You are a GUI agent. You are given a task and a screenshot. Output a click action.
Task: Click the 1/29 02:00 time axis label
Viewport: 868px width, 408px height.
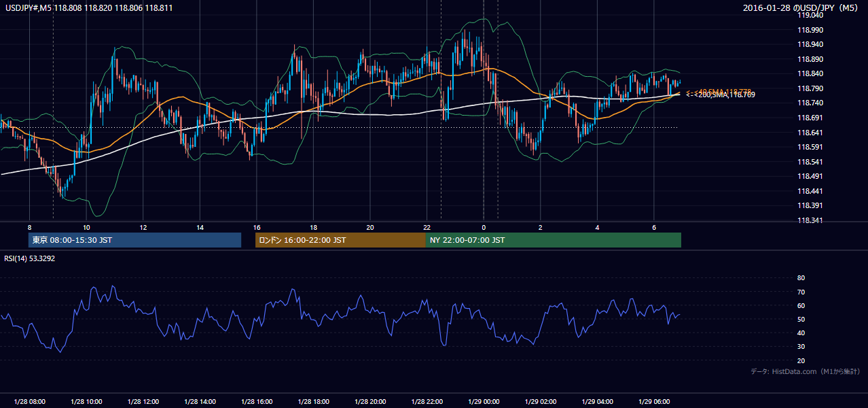[540, 402]
